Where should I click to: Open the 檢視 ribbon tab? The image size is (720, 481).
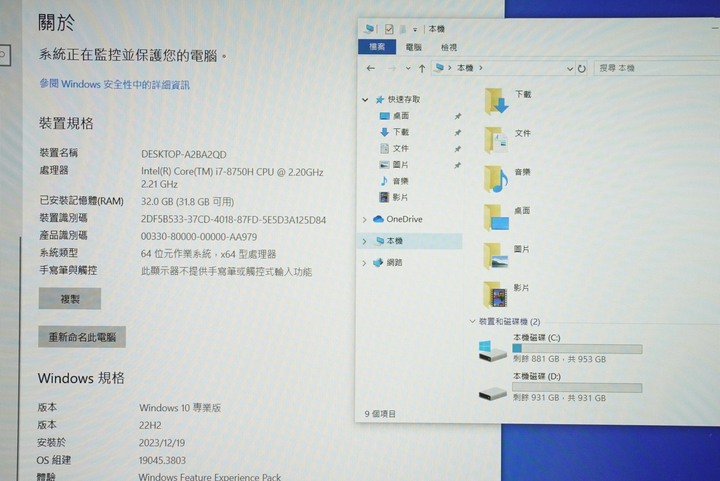[449, 47]
